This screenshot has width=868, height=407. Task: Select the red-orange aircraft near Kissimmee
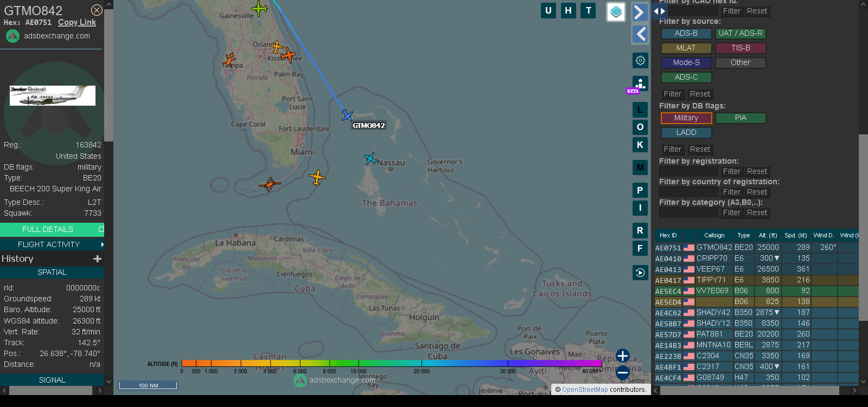click(289, 55)
